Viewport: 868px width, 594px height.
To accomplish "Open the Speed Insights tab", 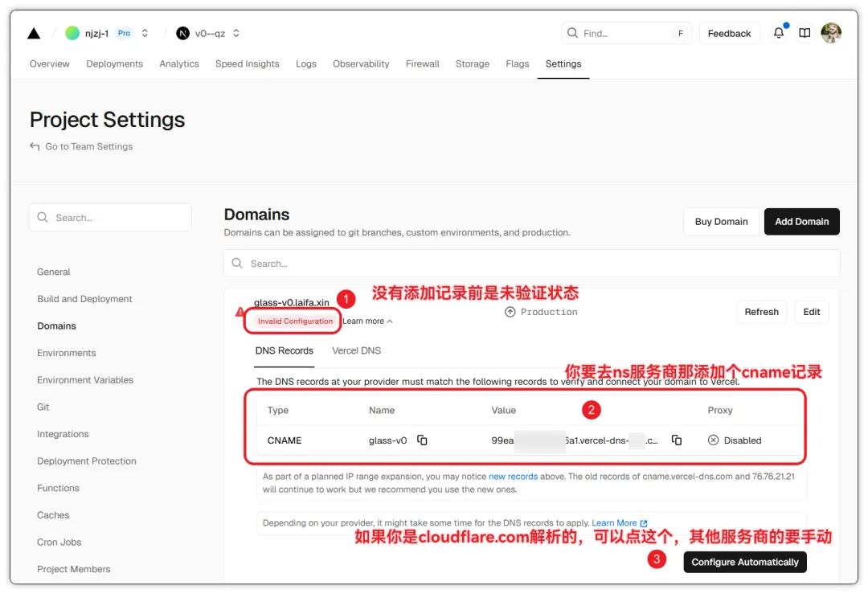I will [x=247, y=63].
